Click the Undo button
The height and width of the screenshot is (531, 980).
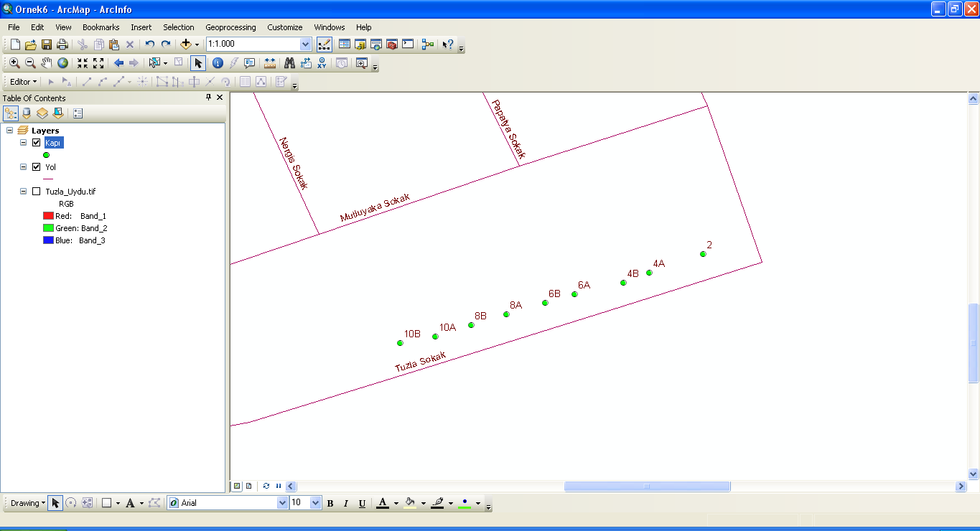(150, 44)
